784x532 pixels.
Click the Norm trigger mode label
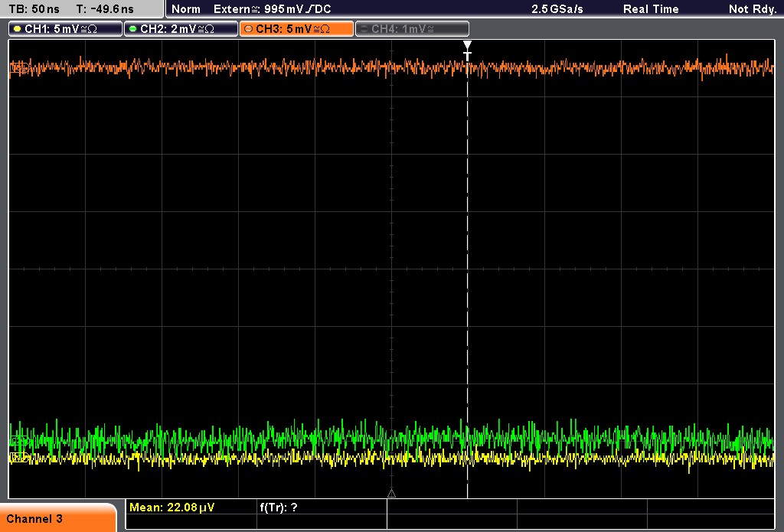pos(186,9)
